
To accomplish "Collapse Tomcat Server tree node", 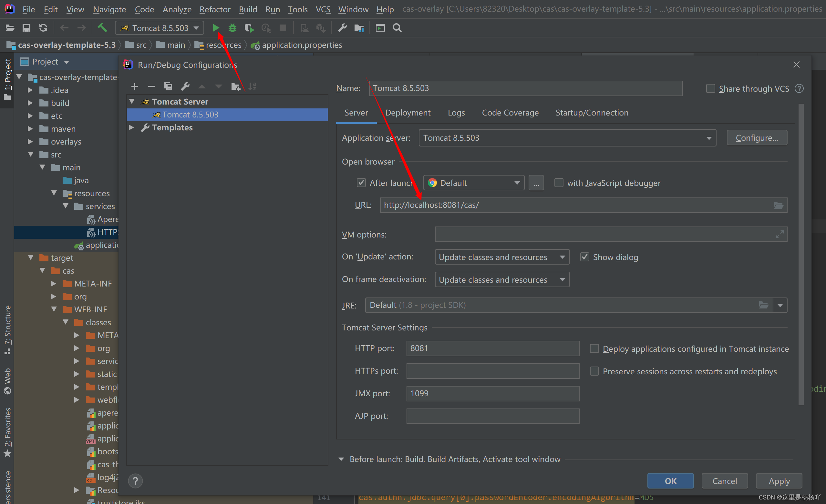I will (x=132, y=101).
